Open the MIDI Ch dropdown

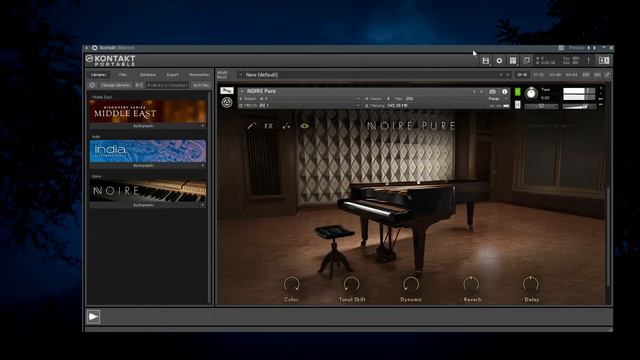[x=300, y=106]
